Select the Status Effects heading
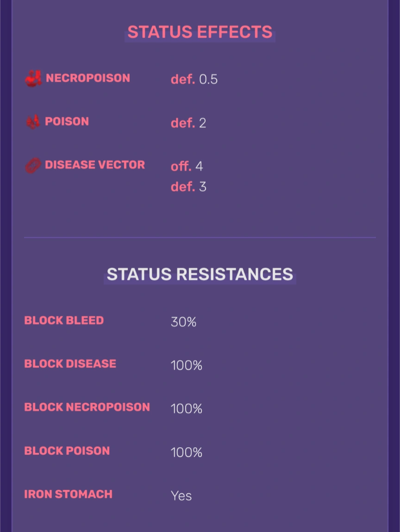 click(200, 32)
